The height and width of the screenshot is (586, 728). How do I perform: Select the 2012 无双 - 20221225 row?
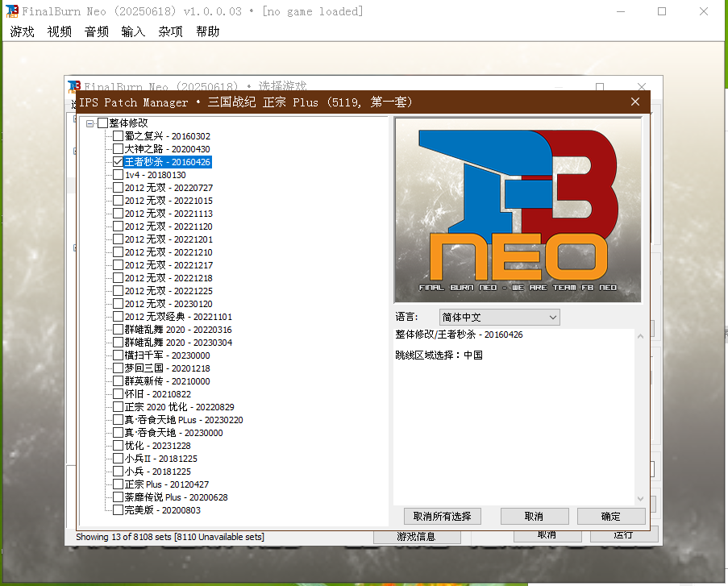coord(168,291)
